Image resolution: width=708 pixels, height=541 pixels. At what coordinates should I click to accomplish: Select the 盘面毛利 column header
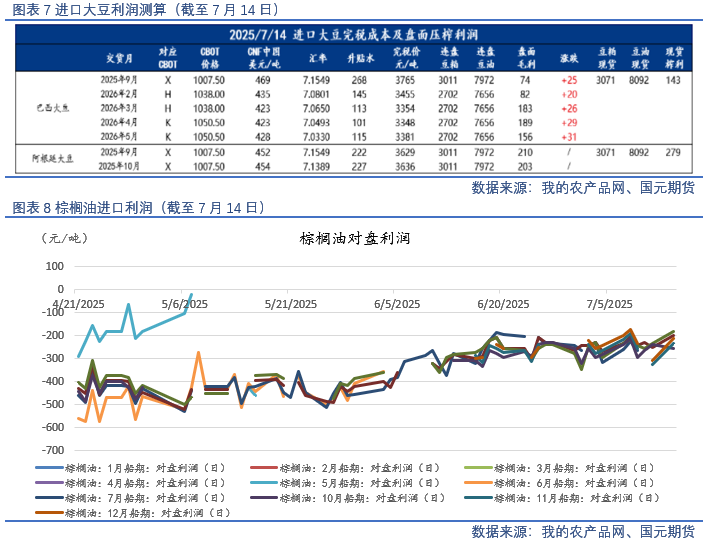[526, 58]
